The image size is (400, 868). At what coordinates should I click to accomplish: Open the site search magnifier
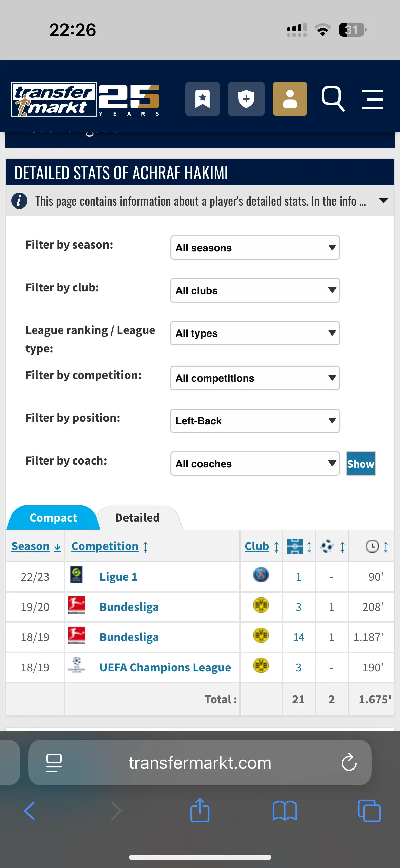(x=333, y=99)
